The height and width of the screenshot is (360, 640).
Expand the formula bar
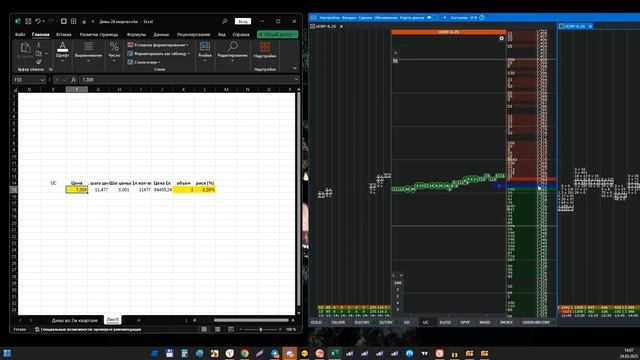click(x=296, y=80)
